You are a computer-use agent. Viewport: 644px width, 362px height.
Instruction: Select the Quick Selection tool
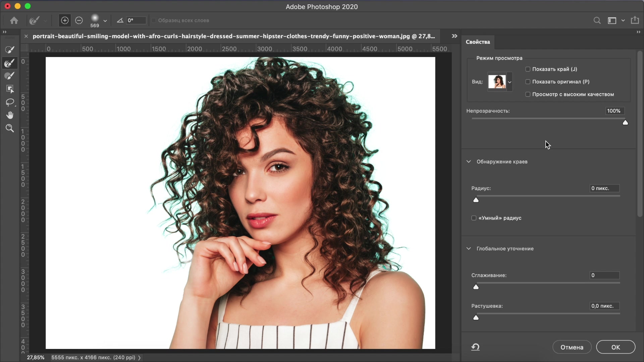10,50
